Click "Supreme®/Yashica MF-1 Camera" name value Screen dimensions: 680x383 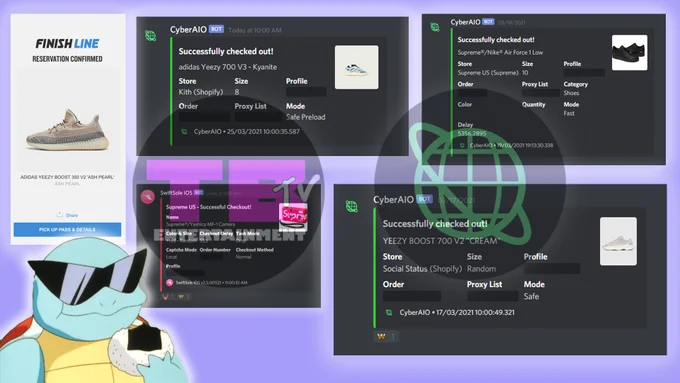click(200, 225)
